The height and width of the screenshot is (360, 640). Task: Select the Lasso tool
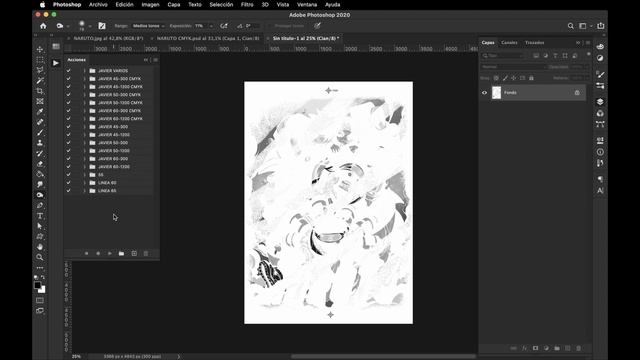tap(40, 70)
